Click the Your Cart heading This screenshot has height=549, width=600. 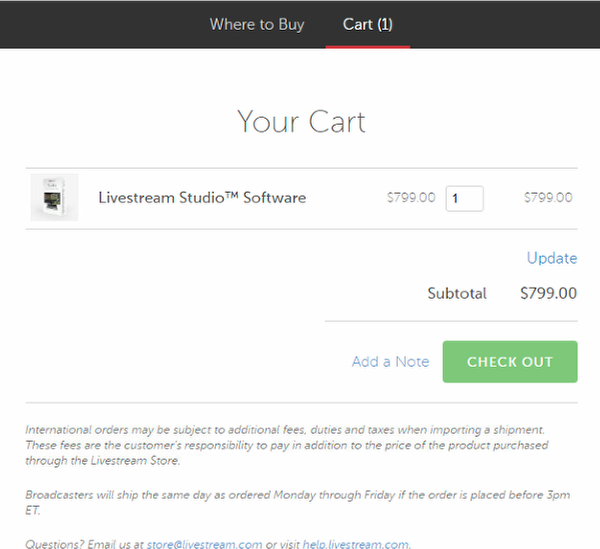(301, 122)
